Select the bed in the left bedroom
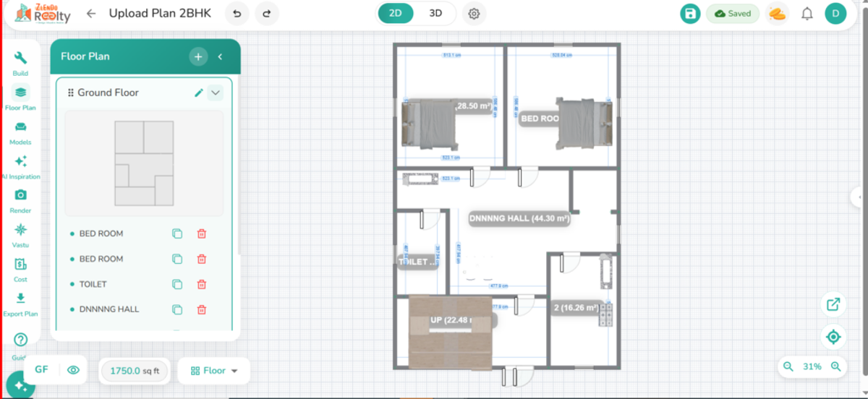 [x=429, y=123]
